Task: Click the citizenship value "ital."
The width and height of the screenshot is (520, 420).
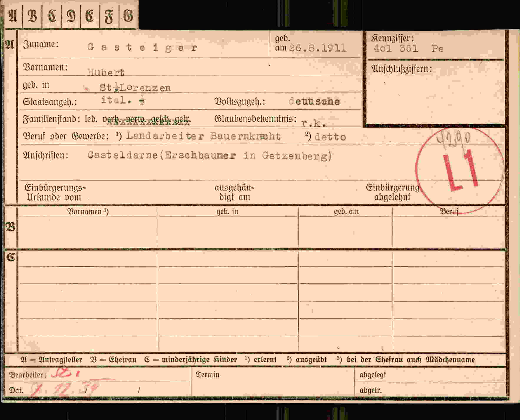Action: pos(116,100)
